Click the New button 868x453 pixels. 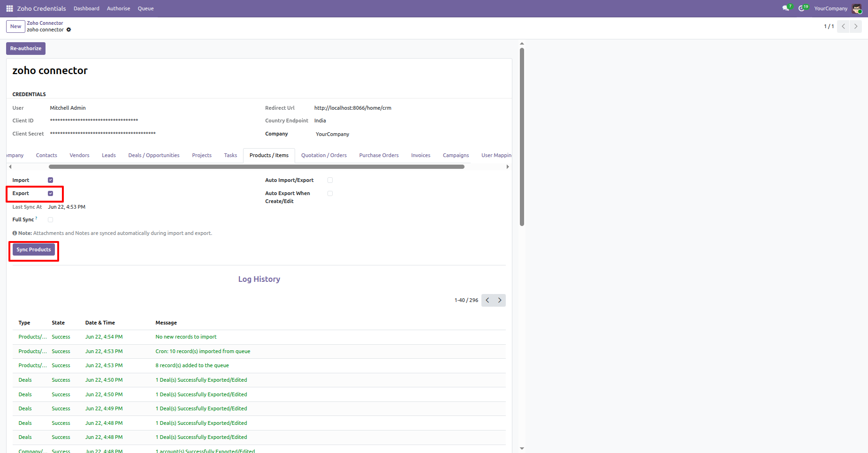click(15, 26)
